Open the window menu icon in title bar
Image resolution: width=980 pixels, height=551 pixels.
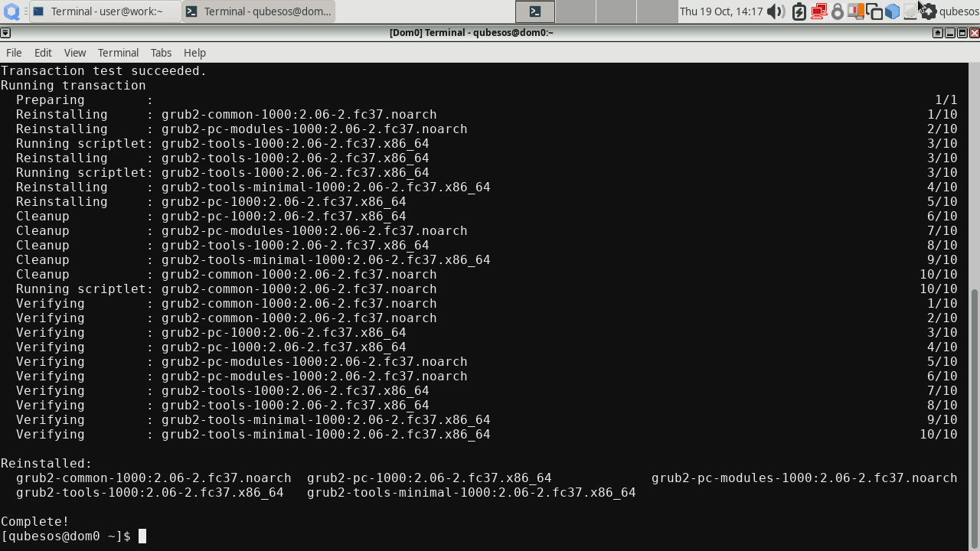point(5,33)
